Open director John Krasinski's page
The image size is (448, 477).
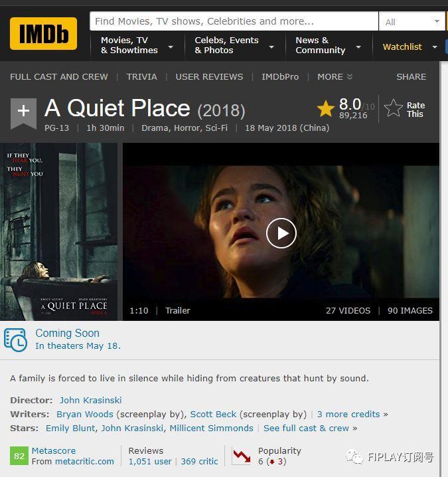coord(90,400)
